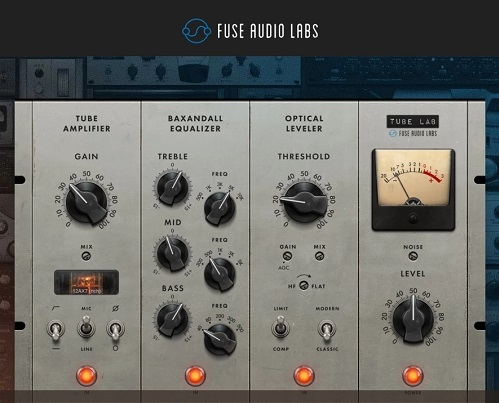Viewport: 499px width, 403px height.
Task: Click the Fuse Audio Labs logo icon
Action: pyautogui.click(x=196, y=31)
